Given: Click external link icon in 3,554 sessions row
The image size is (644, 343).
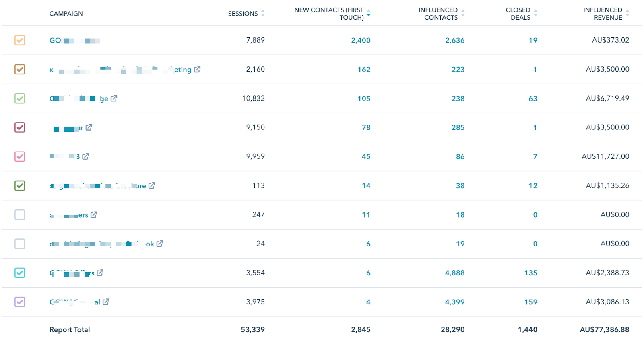Looking at the screenshot, I should click(x=100, y=273).
